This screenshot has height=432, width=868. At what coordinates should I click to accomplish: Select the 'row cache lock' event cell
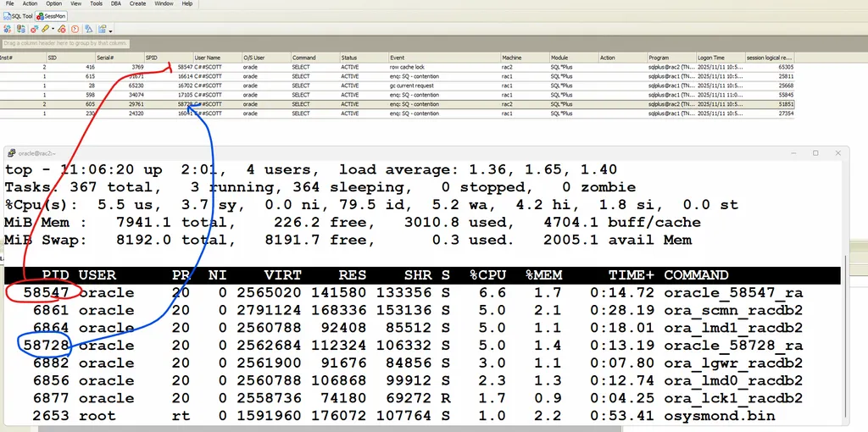[444, 67]
